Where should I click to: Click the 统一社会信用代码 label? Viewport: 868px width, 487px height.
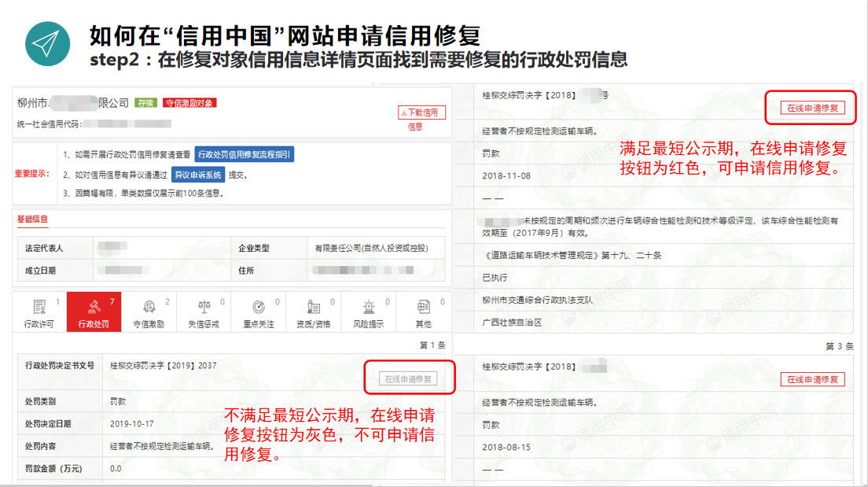(50, 124)
